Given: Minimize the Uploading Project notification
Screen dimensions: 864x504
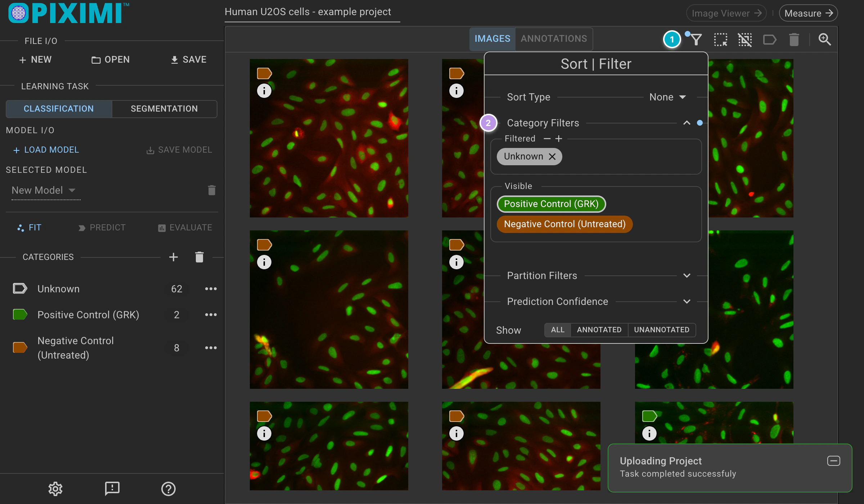Looking at the screenshot, I should (x=834, y=461).
